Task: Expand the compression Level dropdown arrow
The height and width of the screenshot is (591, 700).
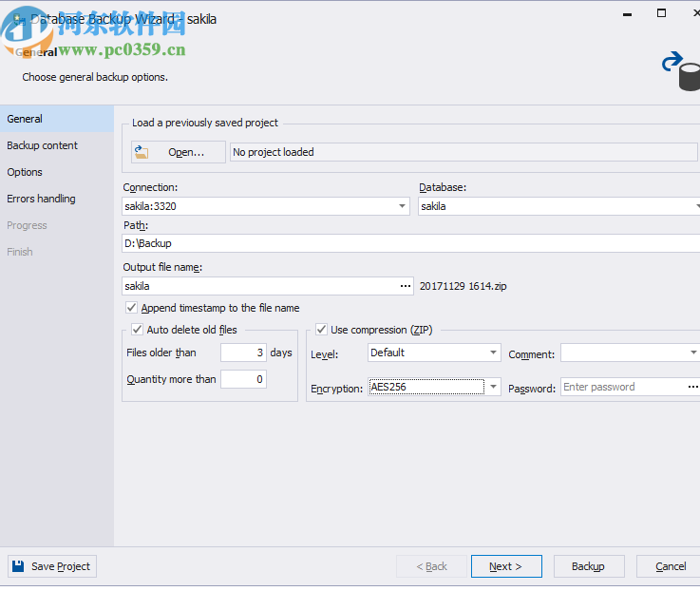Action: pos(493,353)
